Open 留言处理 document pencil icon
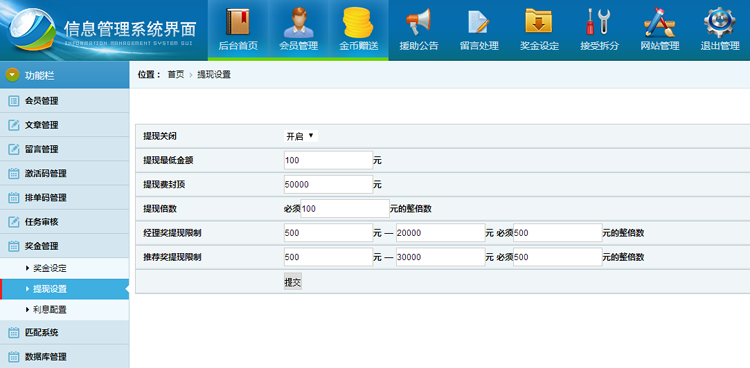The height and width of the screenshot is (368, 750). (x=479, y=22)
